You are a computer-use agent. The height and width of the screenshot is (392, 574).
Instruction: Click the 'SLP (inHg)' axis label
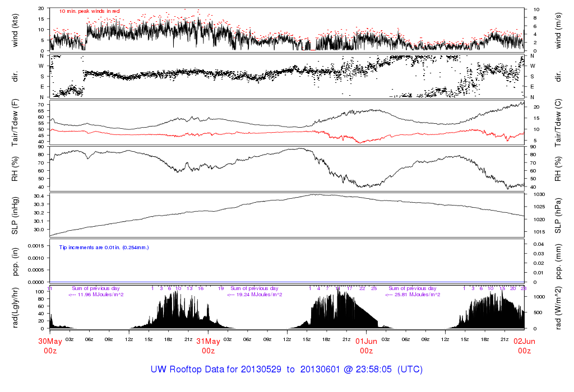pos(16,215)
